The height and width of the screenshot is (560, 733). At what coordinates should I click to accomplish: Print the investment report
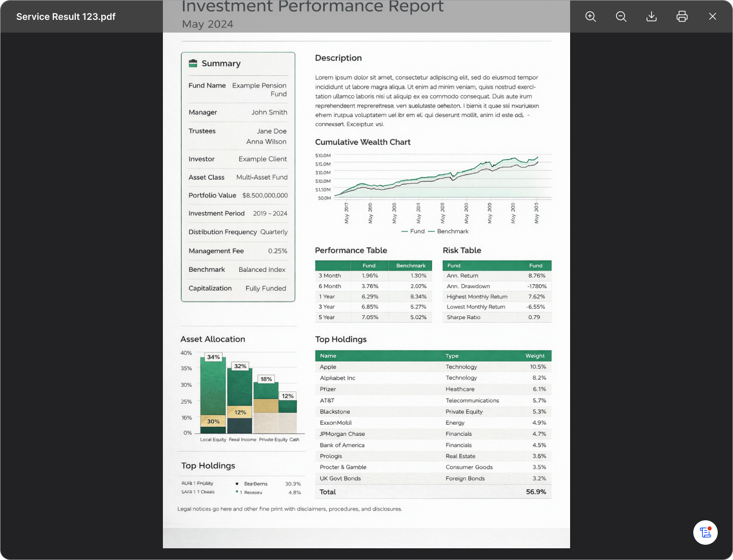682,16
